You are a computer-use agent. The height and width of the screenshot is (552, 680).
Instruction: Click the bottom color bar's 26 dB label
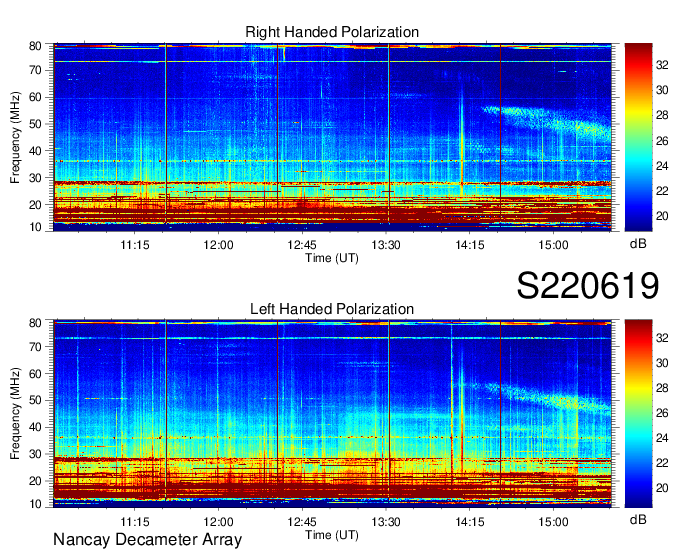(662, 413)
